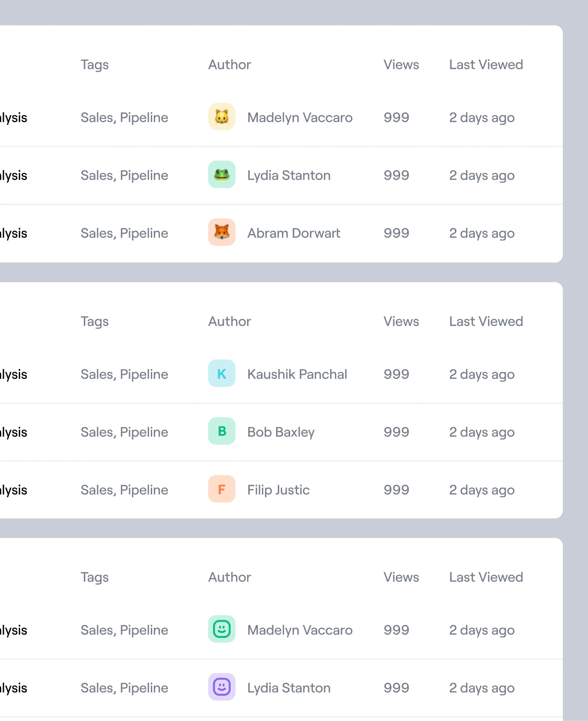Screen dimensions: 588x721
Task: Click Sales, Pipeline tags in Kaushik Panchal row
Action: [x=124, y=374]
